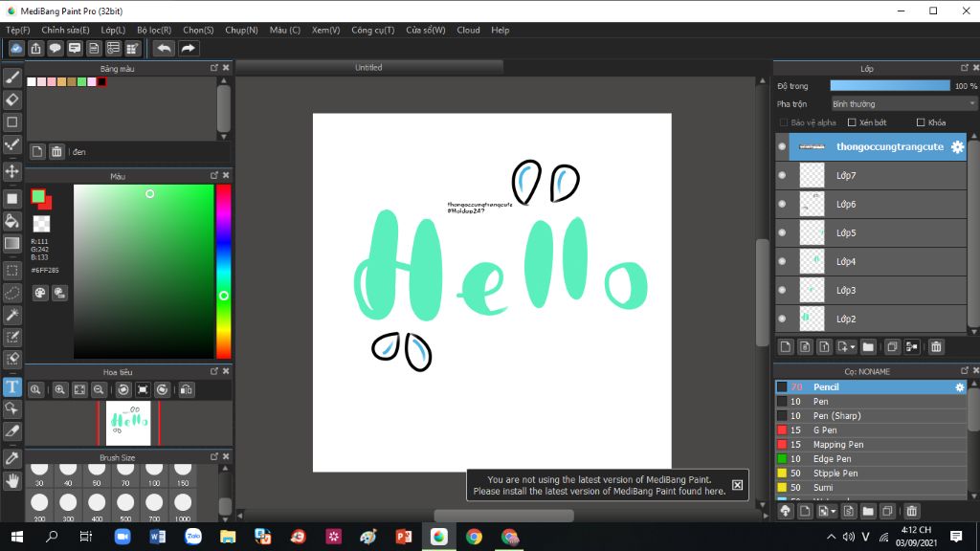Open settings gear for thongoccungtrangcute layer
The height and width of the screenshot is (551, 980).
(x=957, y=146)
